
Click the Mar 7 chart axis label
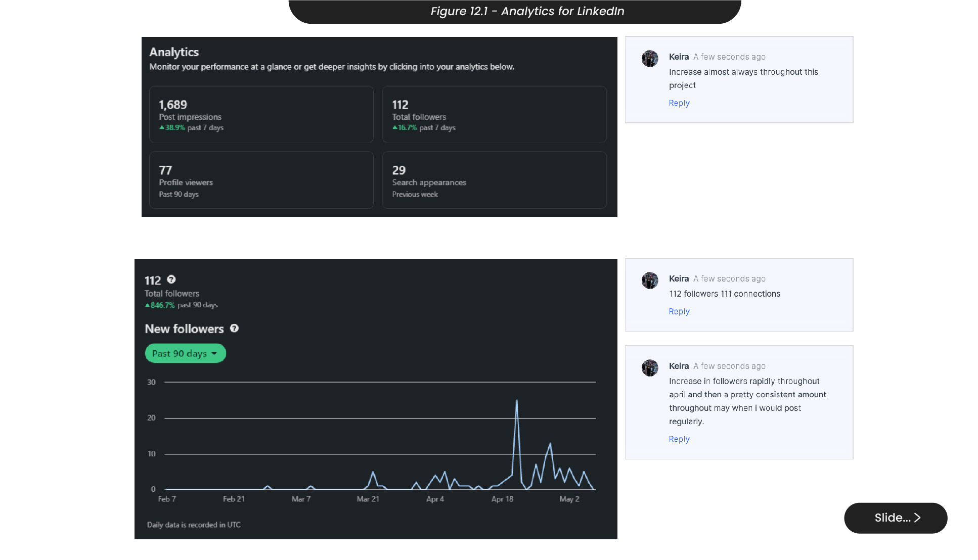tap(301, 499)
